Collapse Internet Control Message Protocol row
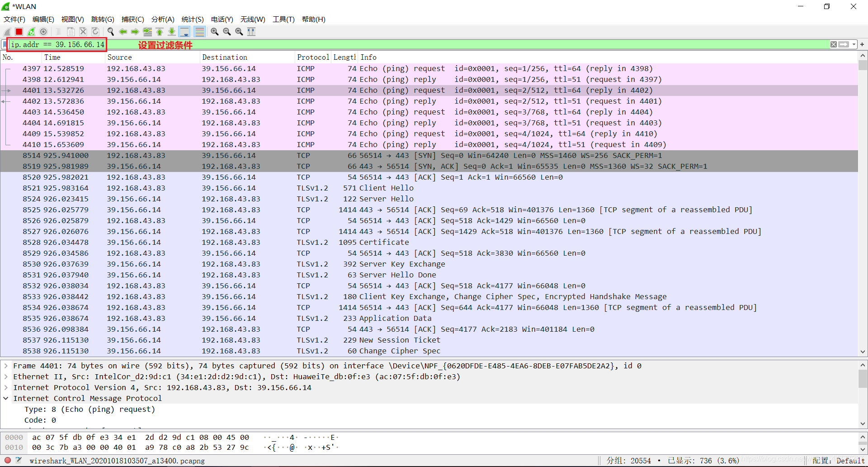Image resolution: width=868 pixels, height=467 pixels. (6, 398)
